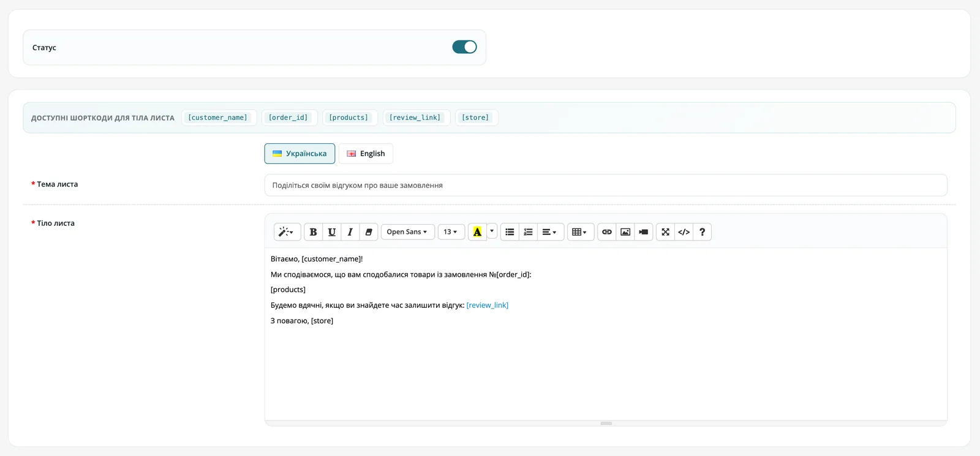This screenshot has height=456, width=980.
Task: Insert an ordered numbered list
Action: pyautogui.click(x=528, y=232)
